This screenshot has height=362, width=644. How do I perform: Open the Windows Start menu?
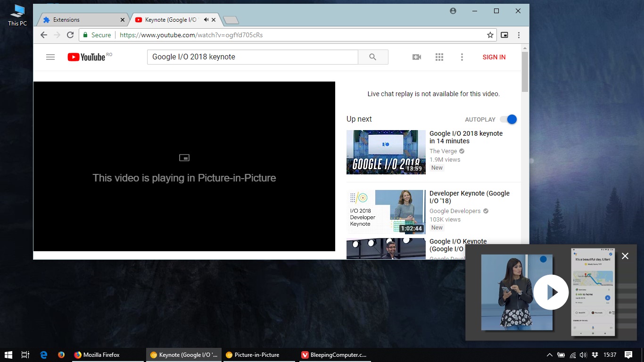[x=8, y=355]
